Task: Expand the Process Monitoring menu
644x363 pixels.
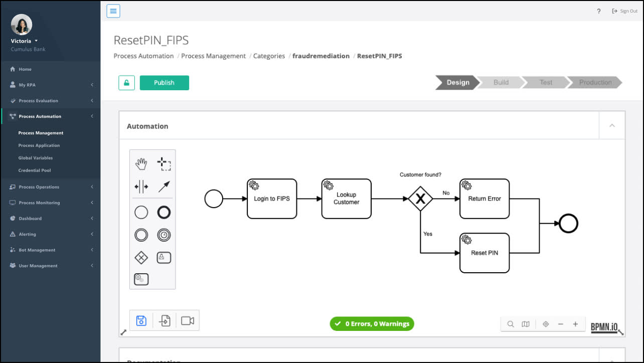Action: [x=50, y=203]
